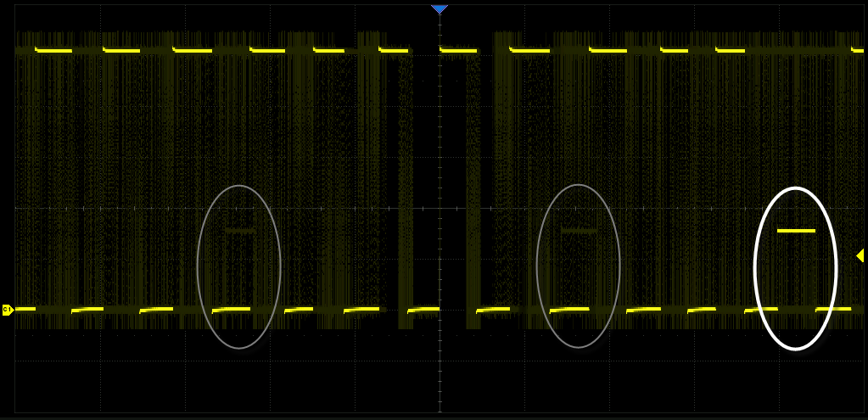This screenshot has height=420, width=868.
Task: Click low-level segment inside left gray ellipse
Action: (232, 309)
